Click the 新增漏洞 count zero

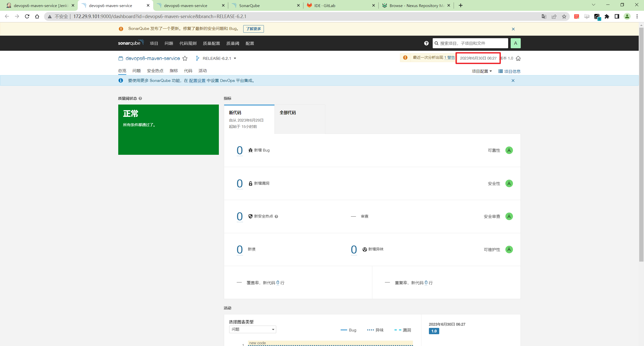[240, 183]
